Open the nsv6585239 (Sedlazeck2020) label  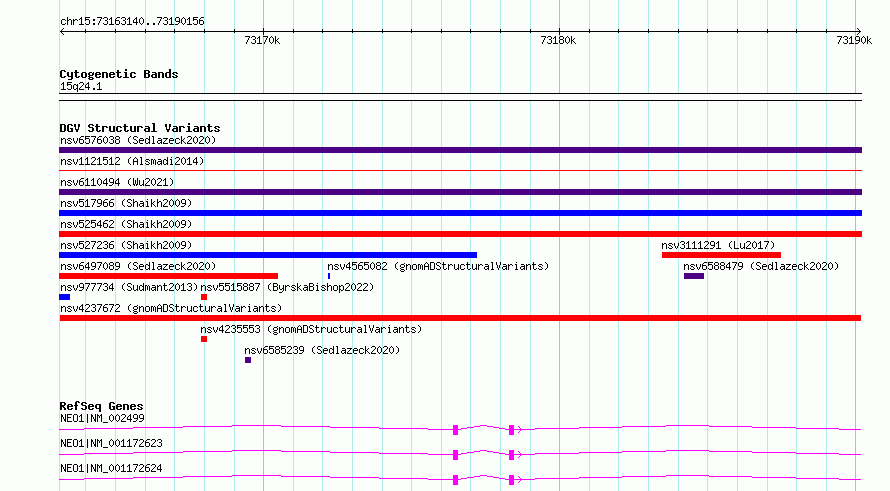click(x=322, y=350)
